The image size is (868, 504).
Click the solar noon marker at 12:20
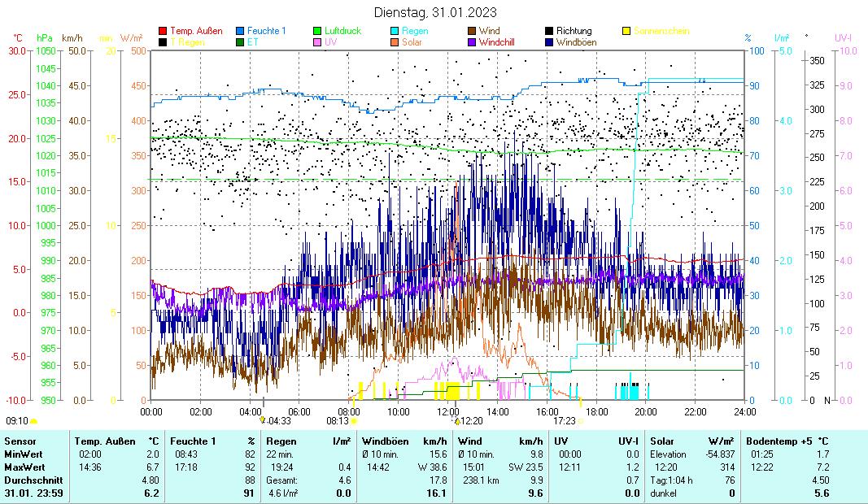(457, 421)
